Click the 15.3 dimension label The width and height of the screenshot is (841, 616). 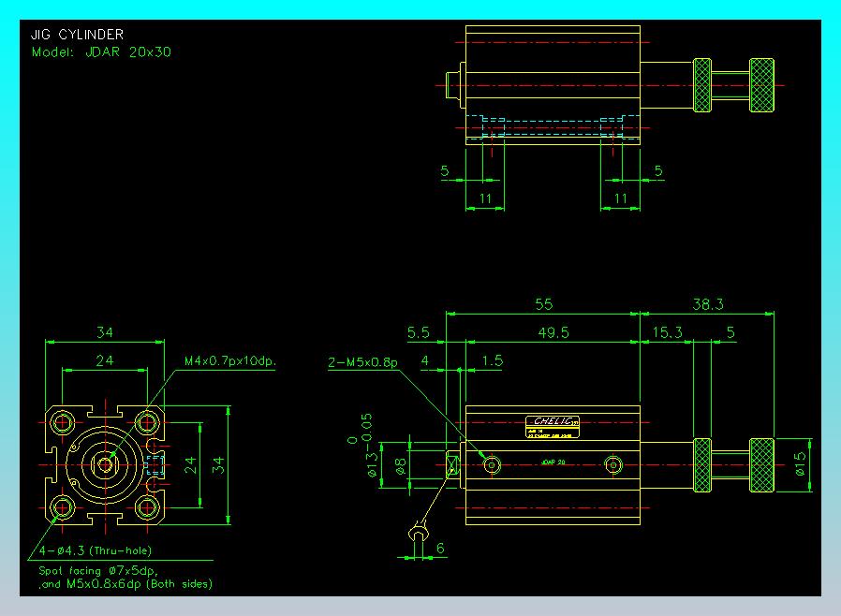click(x=667, y=332)
